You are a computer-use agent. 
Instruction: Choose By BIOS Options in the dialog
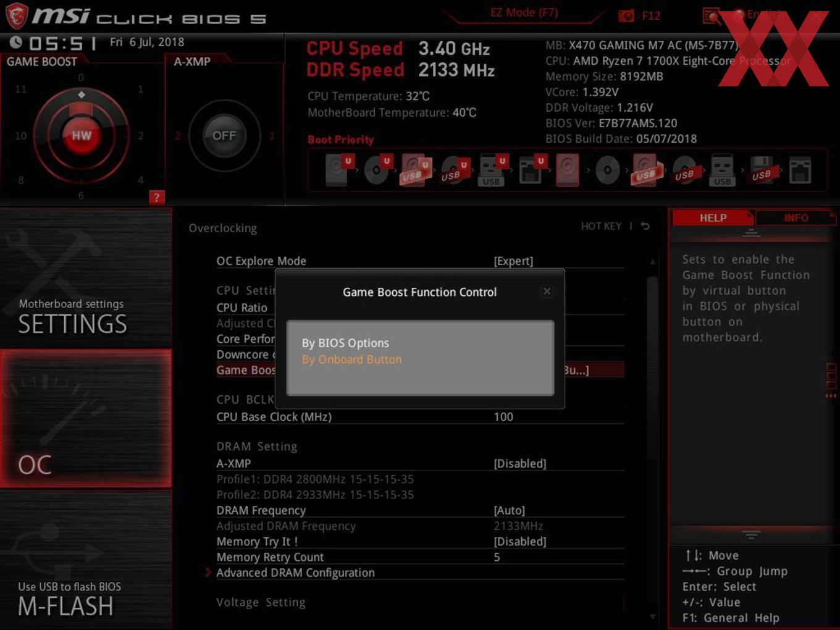point(345,343)
